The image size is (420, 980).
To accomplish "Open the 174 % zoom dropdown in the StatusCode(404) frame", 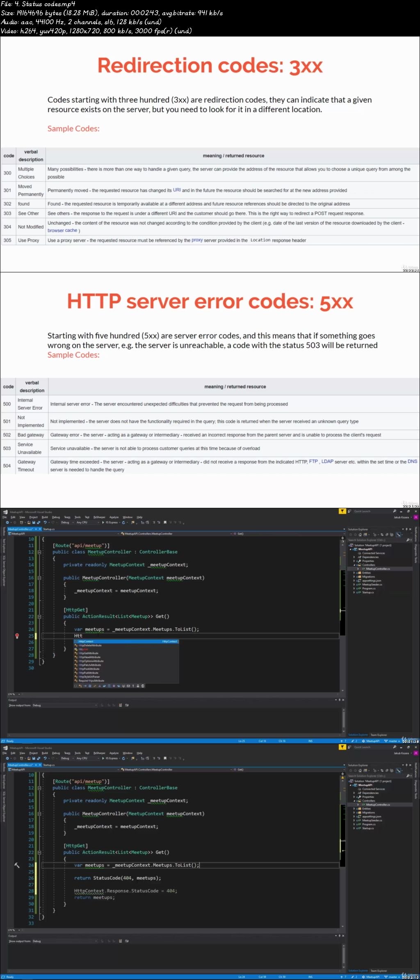I will [x=14, y=930].
